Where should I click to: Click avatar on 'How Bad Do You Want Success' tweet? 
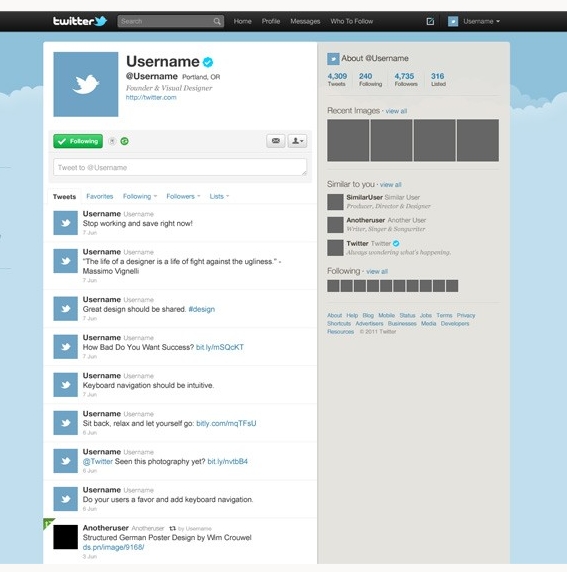66,347
